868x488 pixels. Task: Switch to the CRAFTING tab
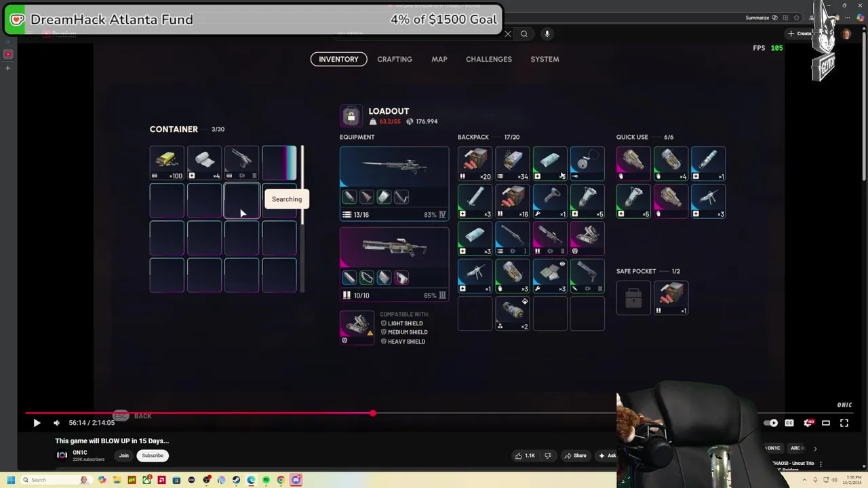tap(395, 59)
